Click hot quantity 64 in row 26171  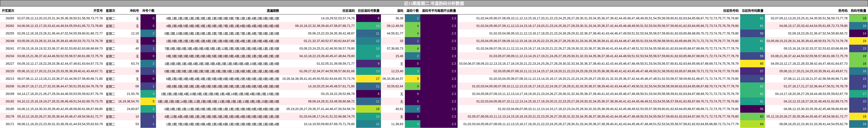coord(752,124)
